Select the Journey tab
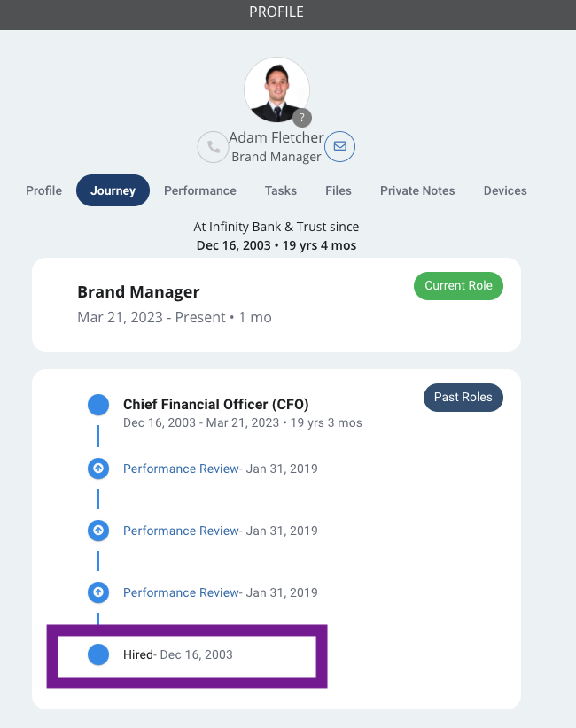This screenshot has height=728, width=576. tap(113, 190)
